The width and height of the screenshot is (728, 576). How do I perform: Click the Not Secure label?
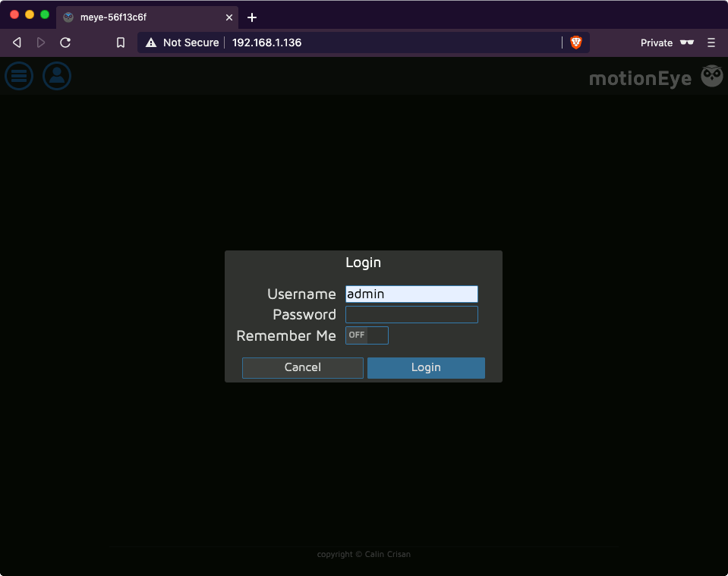(x=191, y=42)
